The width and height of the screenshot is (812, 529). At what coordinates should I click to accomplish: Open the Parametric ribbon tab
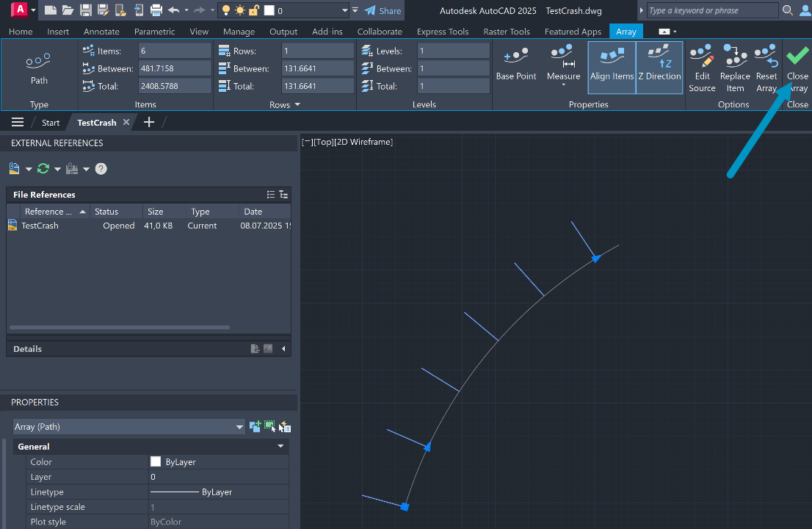154,32
